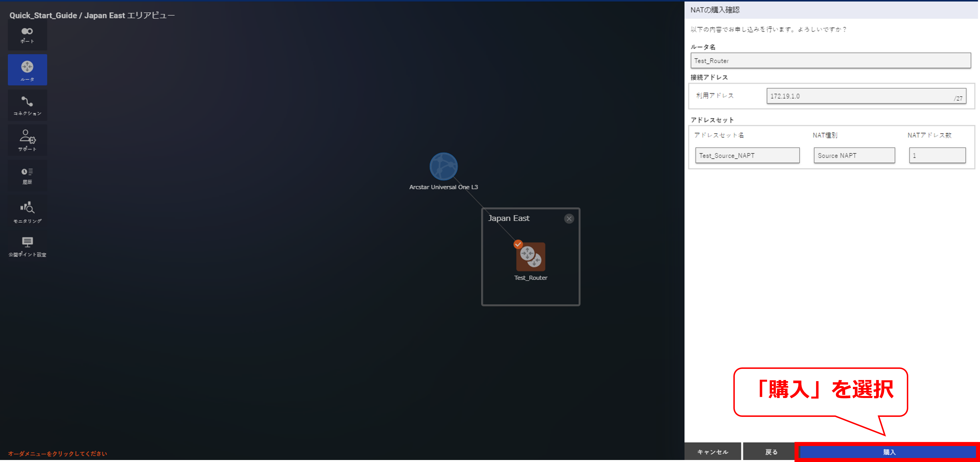Click the キャンセル (Cancel) button

tap(712, 452)
